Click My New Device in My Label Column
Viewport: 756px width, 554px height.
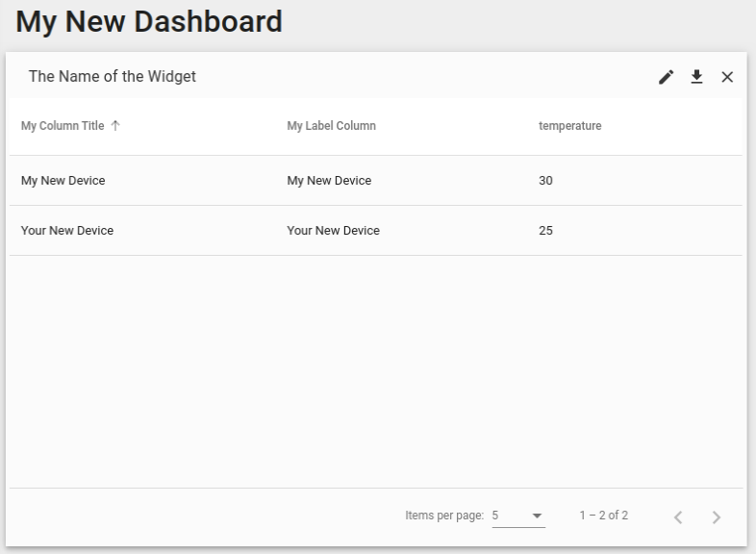pos(329,181)
